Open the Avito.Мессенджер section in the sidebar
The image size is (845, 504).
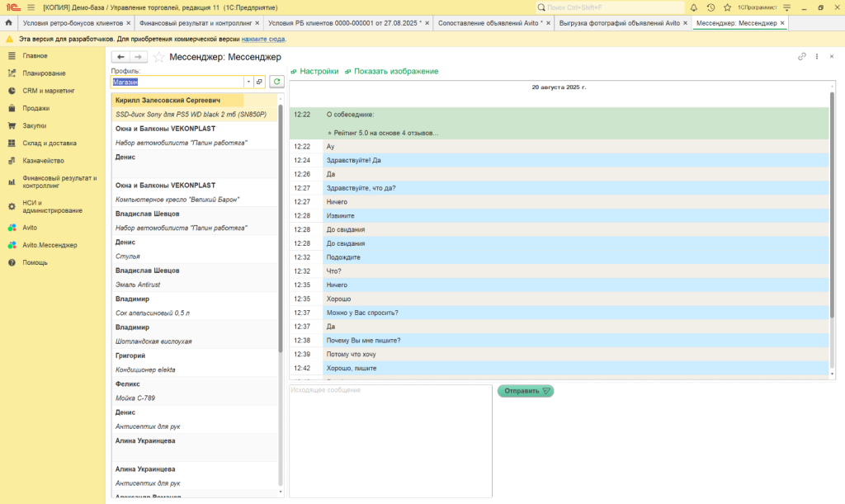click(50, 245)
